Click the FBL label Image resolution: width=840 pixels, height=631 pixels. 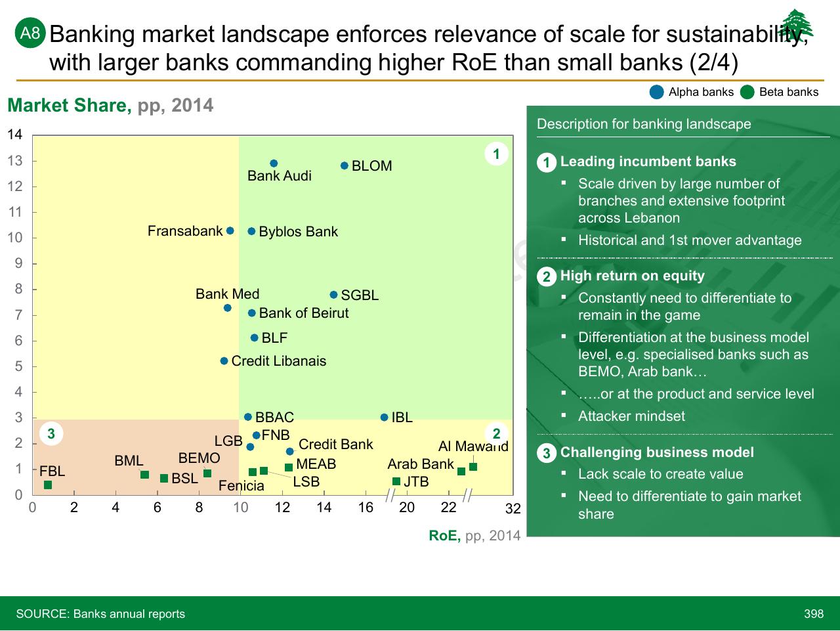(52, 471)
